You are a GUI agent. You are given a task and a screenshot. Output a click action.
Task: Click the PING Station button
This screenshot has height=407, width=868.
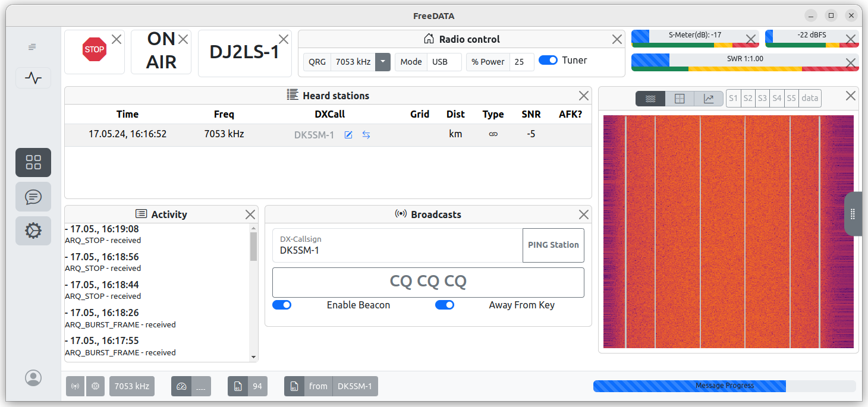553,245
